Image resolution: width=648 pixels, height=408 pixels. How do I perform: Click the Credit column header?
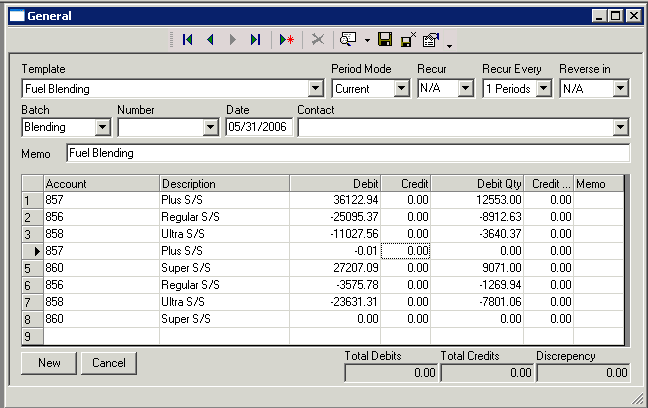pyautogui.click(x=405, y=184)
